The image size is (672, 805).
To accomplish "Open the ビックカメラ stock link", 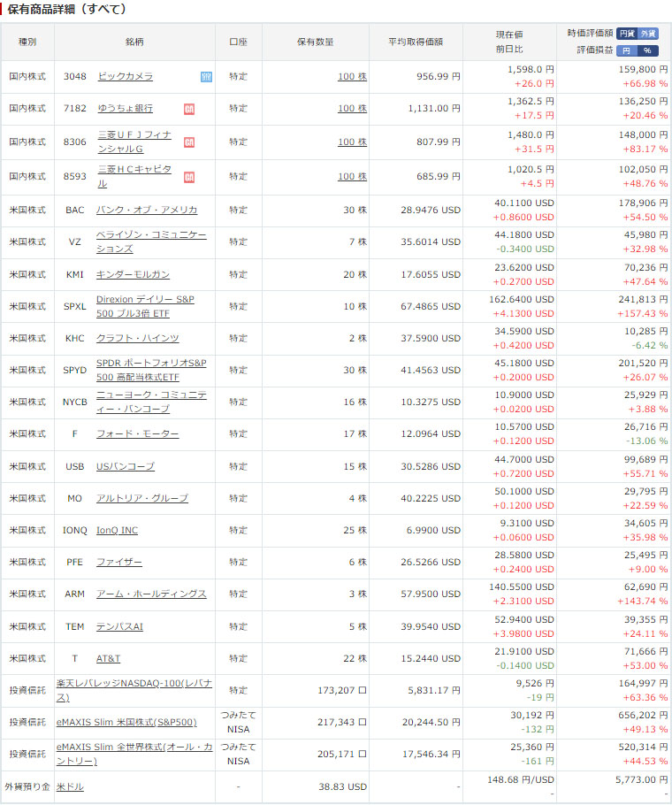I will coord(125,77).
